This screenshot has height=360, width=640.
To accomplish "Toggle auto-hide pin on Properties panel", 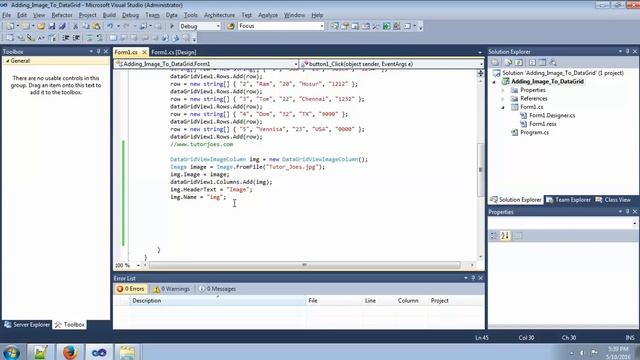I will click(x=627, y=212).
